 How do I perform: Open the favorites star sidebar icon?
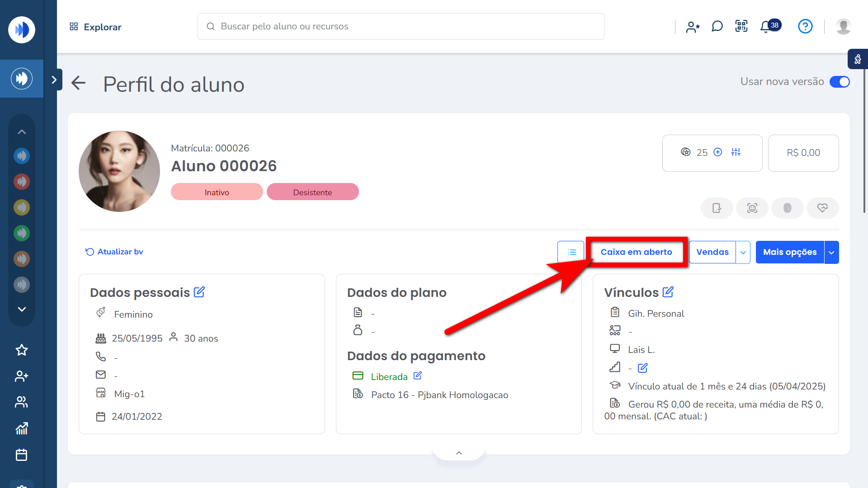pyautogui.click(x=22, y=350)
